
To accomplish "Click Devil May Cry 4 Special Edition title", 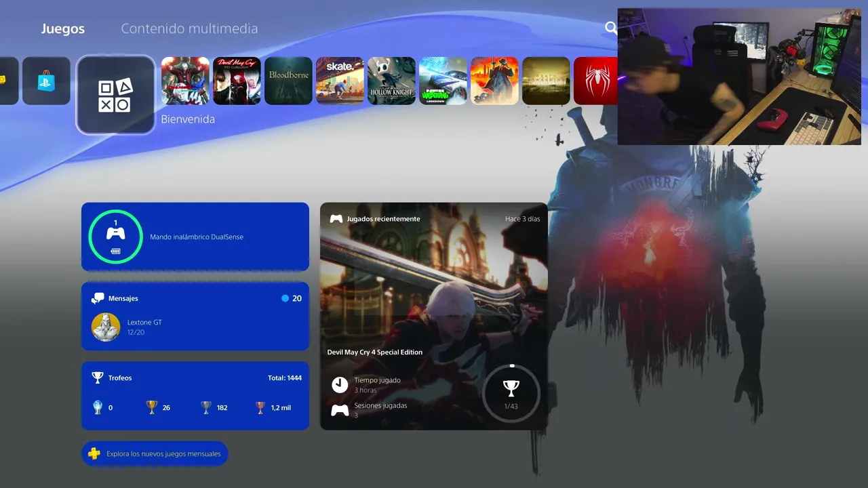I will pos(375,352).
